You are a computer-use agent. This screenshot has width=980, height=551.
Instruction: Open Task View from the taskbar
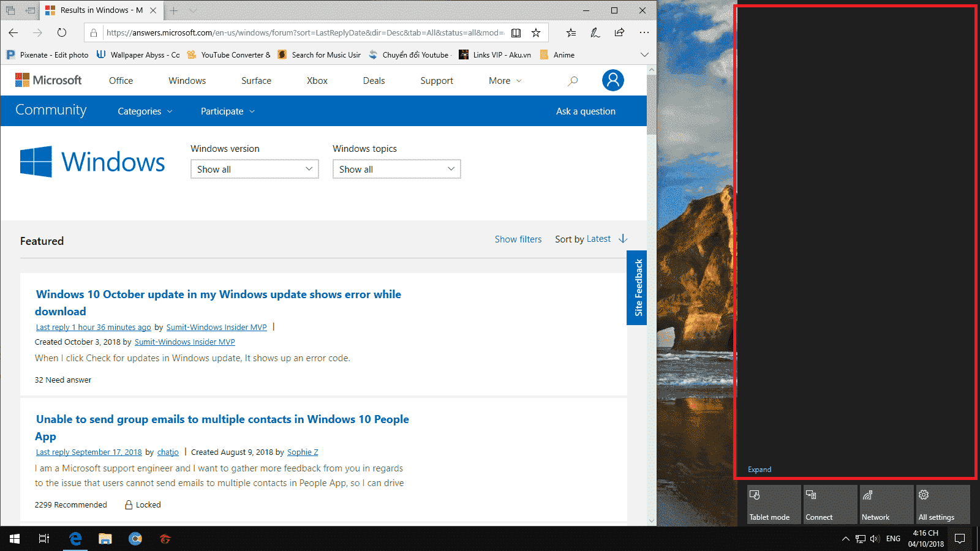click(44, 539)
